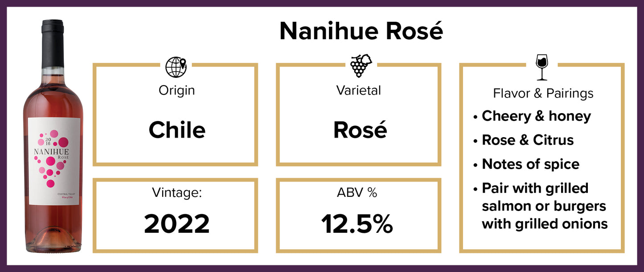Click the wine glass icon

click(542, 67)
